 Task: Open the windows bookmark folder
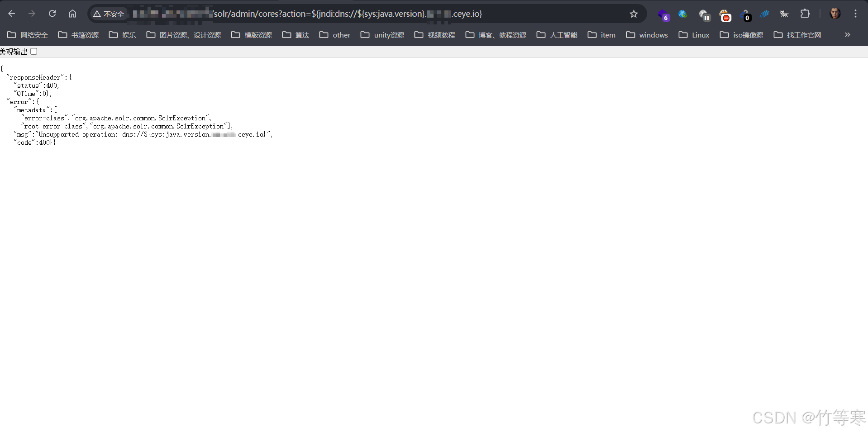point(647,35)
